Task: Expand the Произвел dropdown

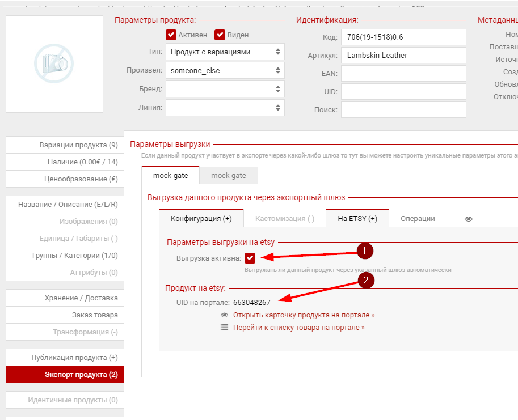Action: 225,71
